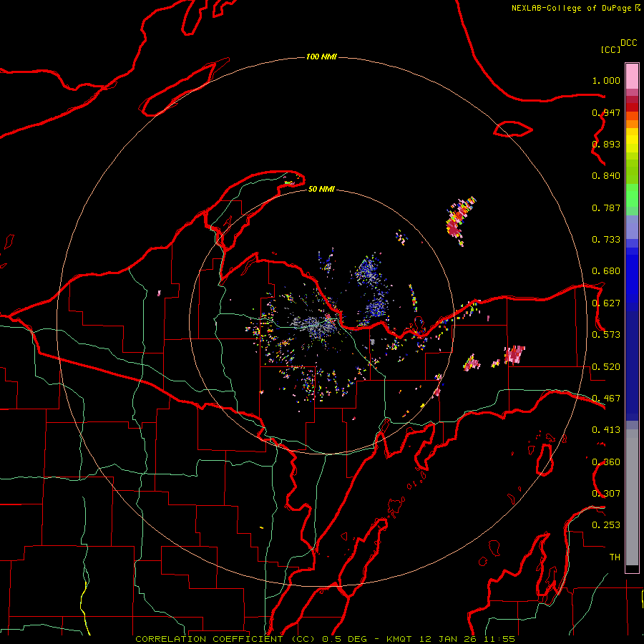
Task: Select the 0.627 legend value
Action: 606,303
